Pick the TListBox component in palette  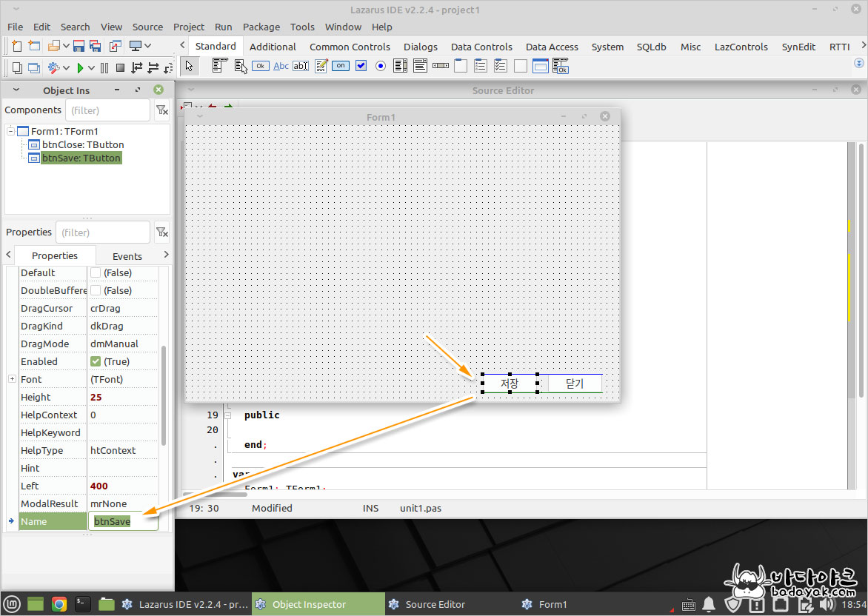click(400, 66)
